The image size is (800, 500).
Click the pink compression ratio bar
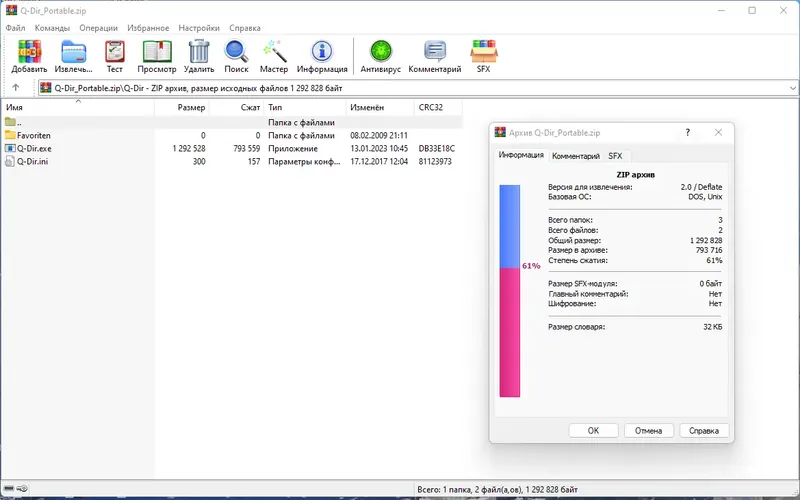click(x=510, y=332)
